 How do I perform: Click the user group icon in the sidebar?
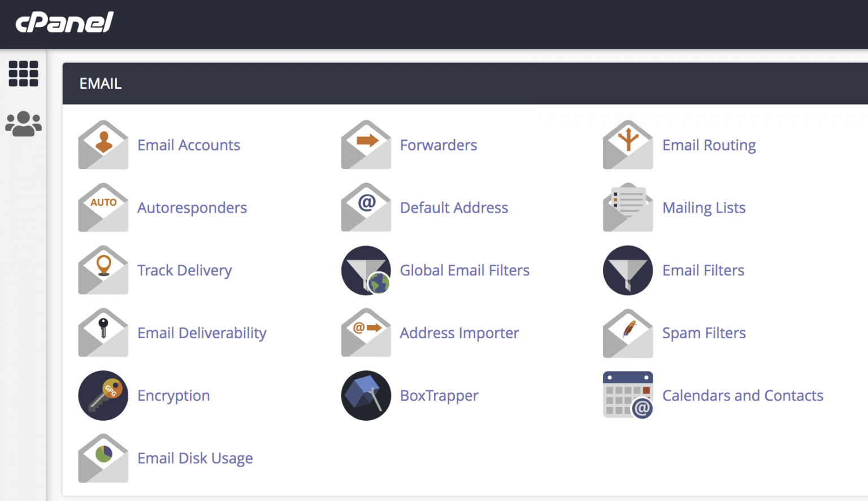tap(23, 122)
